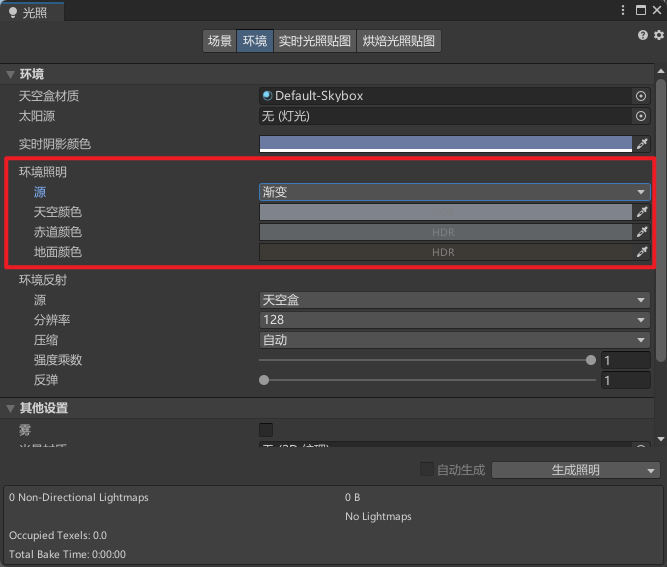
Task: Toggle the 自动生成 checkbox
Action: tap(427, 470)
